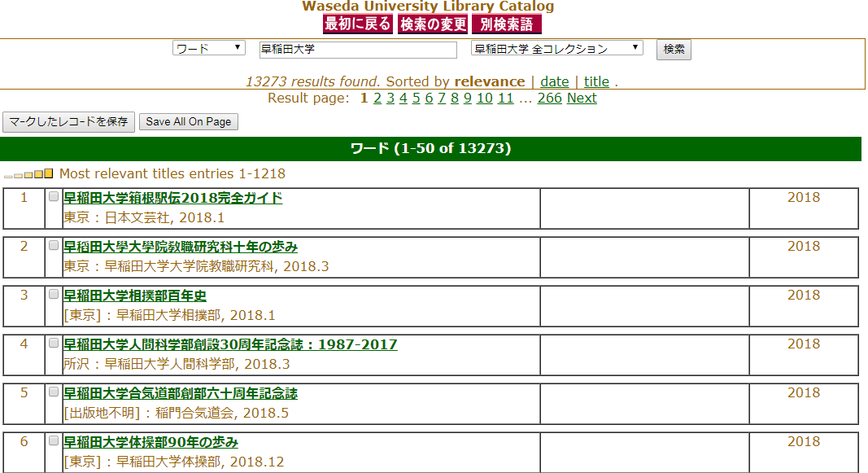The height and width of the screenshot is (473, 868).
Task: Go to result page 2
Action: (377, 98)
